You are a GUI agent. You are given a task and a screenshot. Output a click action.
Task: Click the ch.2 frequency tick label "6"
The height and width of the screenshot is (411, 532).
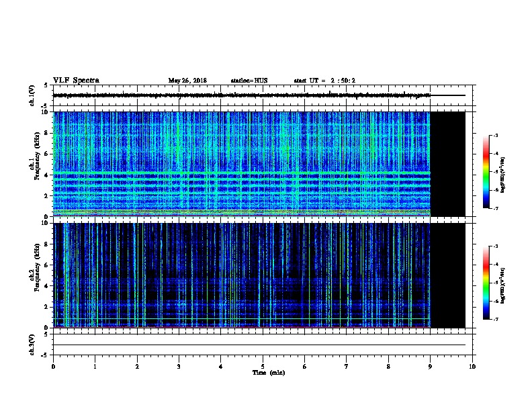pyautogui.click(x=48, y=265)
